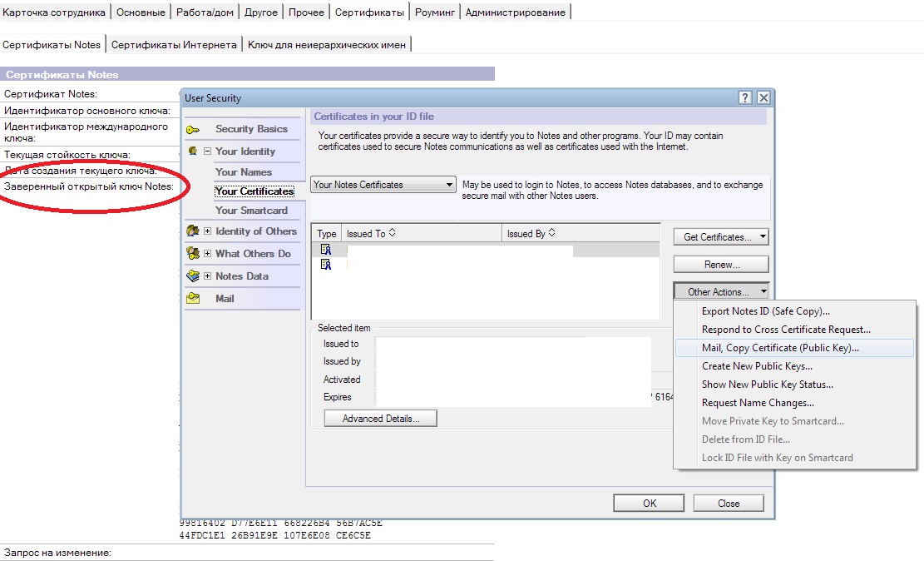Click the Your Identity head icon

[x=193, y=151]
